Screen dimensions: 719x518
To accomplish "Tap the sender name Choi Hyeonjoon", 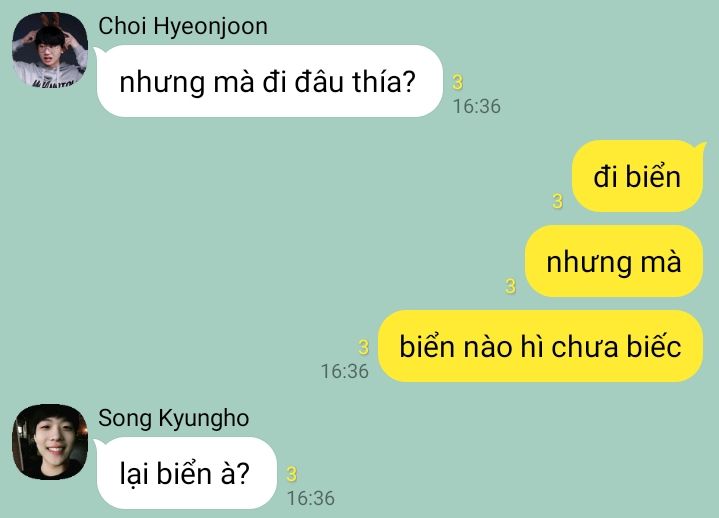I will coord(183,26).
